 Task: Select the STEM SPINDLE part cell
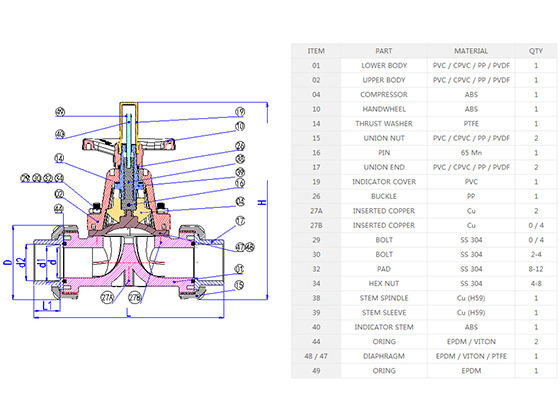(x=384, y=298)
